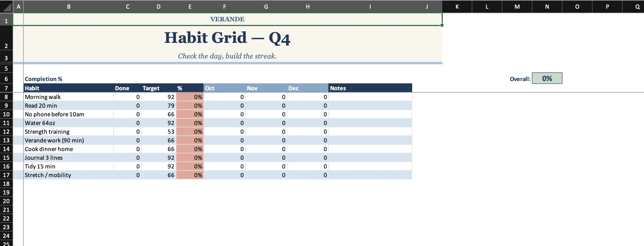This screenshot has height=246, width=644.
Task: Select row 12 header
Action: coord(6,131)
